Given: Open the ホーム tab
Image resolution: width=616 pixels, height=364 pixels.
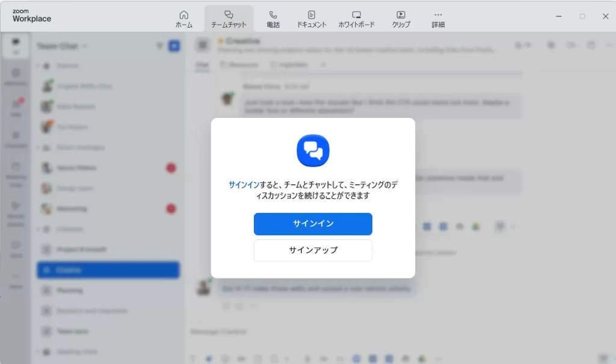Looking at the screenshot, I should (183, 19).
